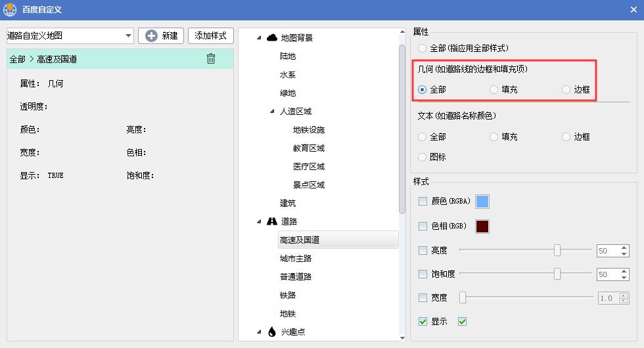Screen dimensions: 644x348
Task: Click the 亮度 slider handle
Action: pyautogui.click(x=557, y=250)
